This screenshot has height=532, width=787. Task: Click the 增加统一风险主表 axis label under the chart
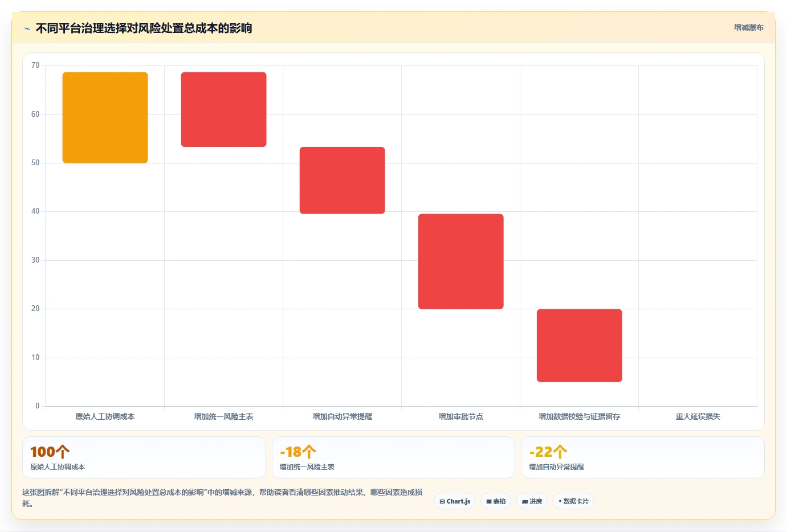tap(224, 416)
